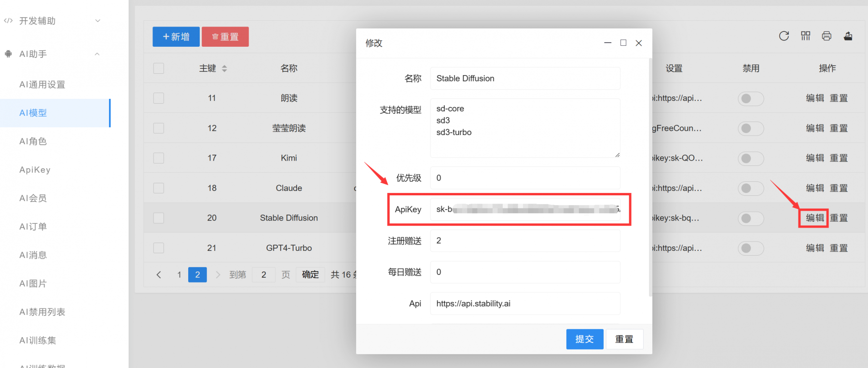This screenshot has height=368, width=868.
Task: Click 重置 for Stable Diffusion row
Action: pyautogui.click(x=839, y=218)
